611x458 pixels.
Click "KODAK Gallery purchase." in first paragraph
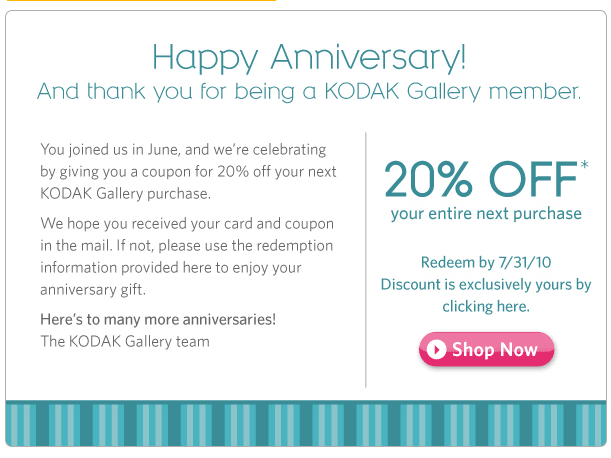[125, 192]
